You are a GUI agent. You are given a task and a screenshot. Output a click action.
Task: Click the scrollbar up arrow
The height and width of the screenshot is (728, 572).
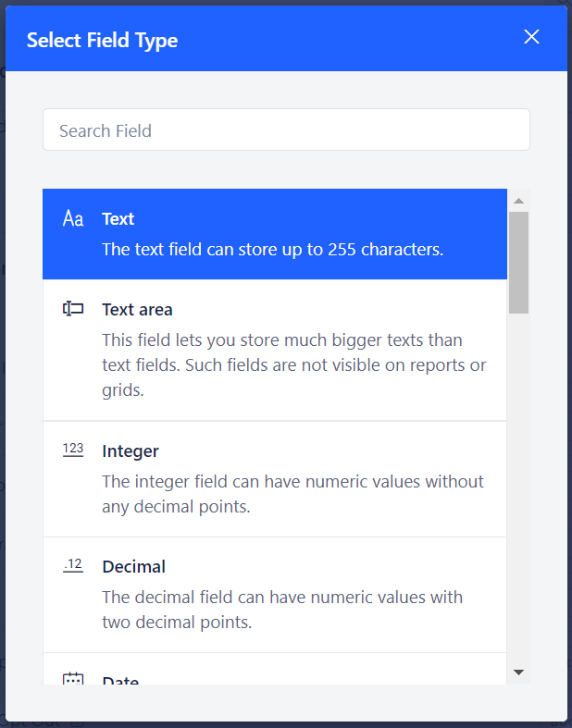tap(518, 201)
